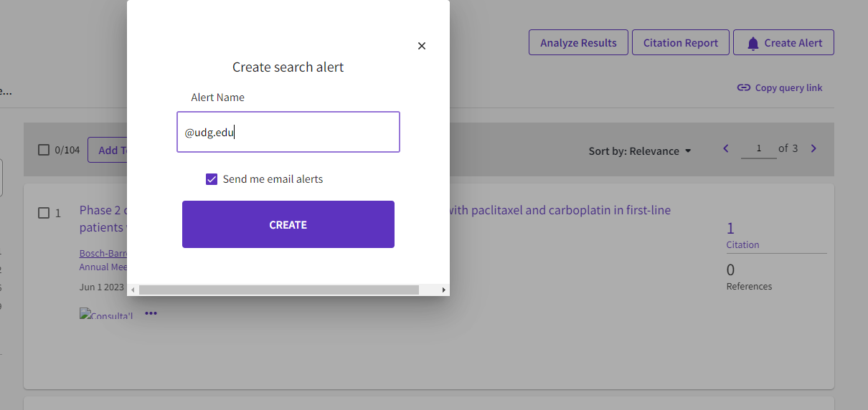Click the bell icon in Create Alert
This screenshot has height=410, width=868.
click(x=753, y=43)
